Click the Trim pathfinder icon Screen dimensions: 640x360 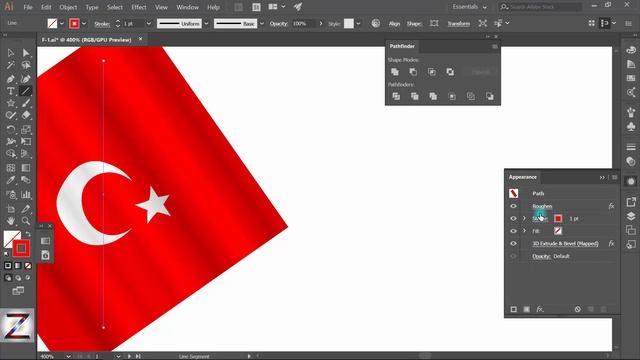point(414,96)
